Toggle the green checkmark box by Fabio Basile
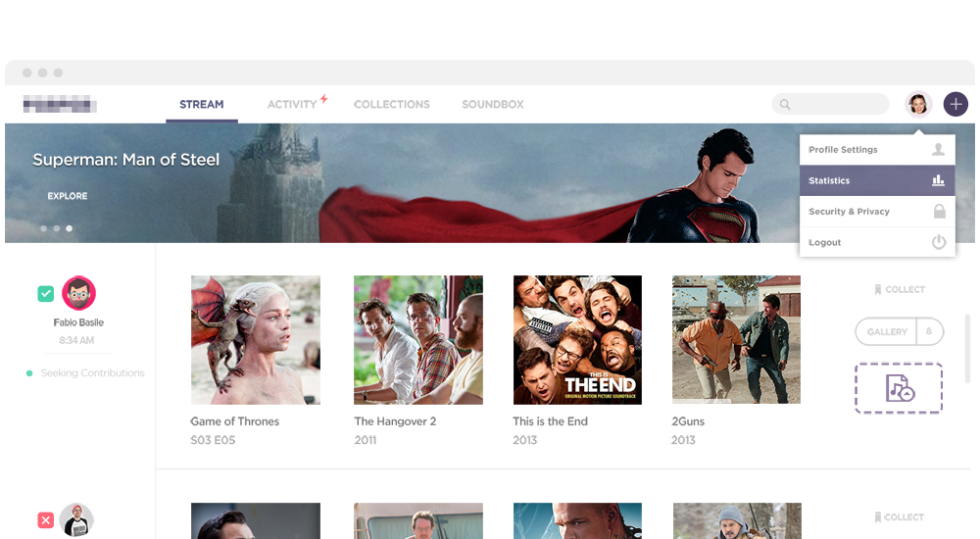The height and width of the screenshot is (539, 980). (46, 293)
